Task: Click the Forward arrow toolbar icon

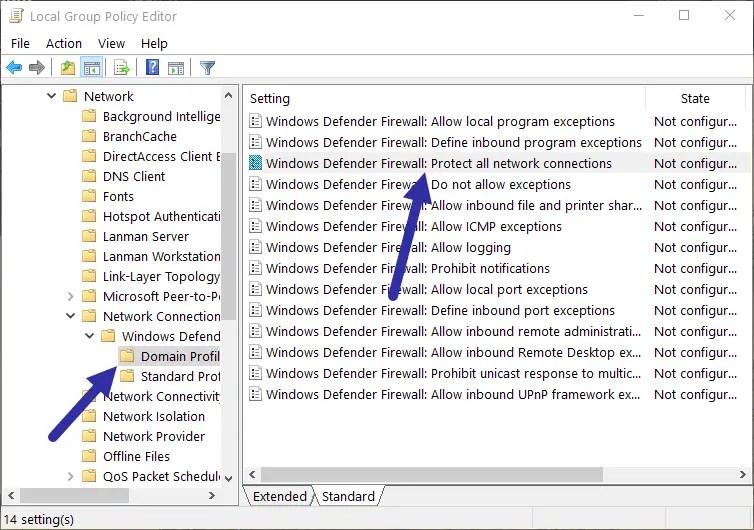Action: 37,67
